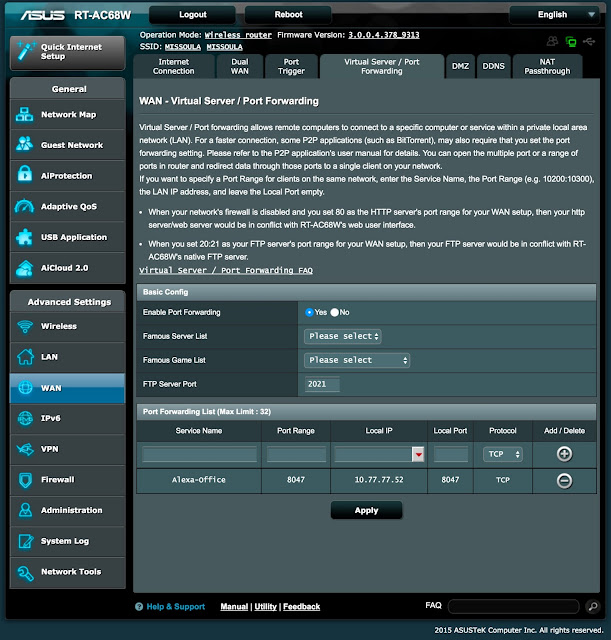Select WAN in the sidebar
This screenshot has width=611, height=640.
pyautogui.click(x=67, y=388)
